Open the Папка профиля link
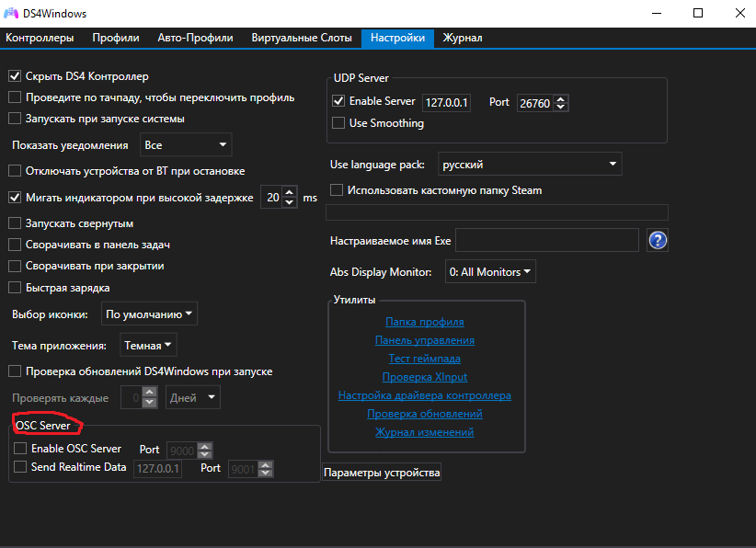Viewport: 756px width, 548px height. [x=424, y=322]
